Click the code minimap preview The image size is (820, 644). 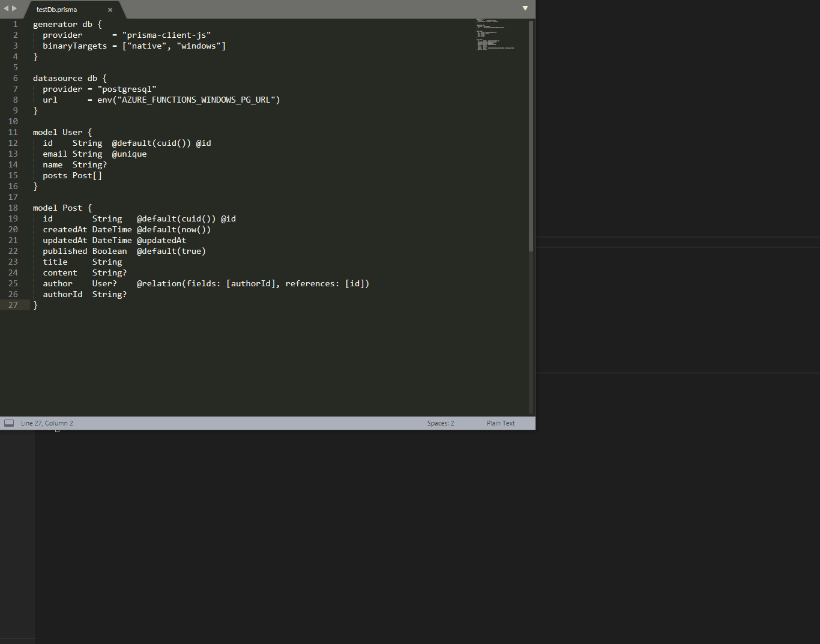point(495,35)
